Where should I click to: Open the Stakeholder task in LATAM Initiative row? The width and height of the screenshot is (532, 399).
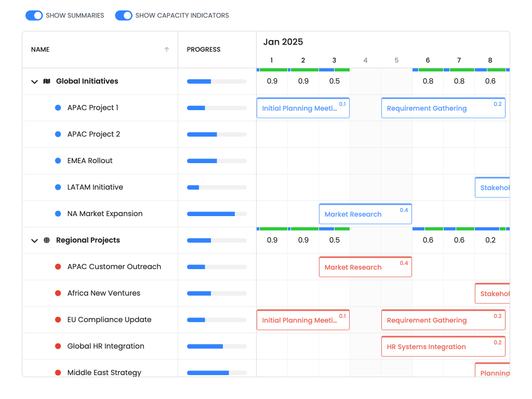[493, 187]
